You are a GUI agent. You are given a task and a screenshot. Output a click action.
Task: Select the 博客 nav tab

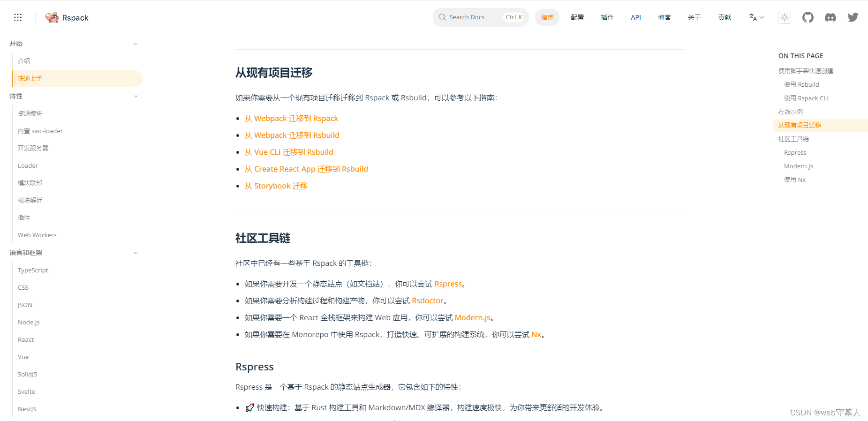click(x=664, y=17)
